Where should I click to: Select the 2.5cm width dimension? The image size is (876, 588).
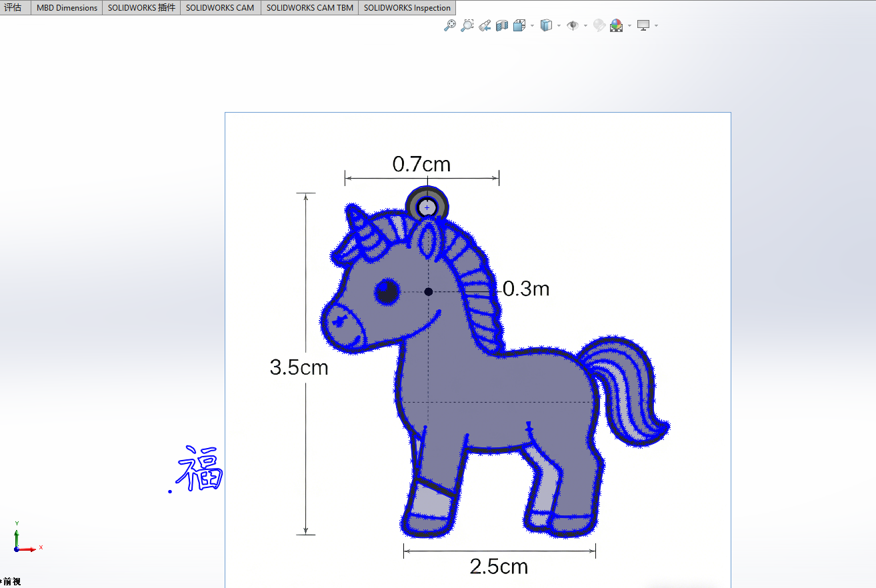tap(499, 567)
